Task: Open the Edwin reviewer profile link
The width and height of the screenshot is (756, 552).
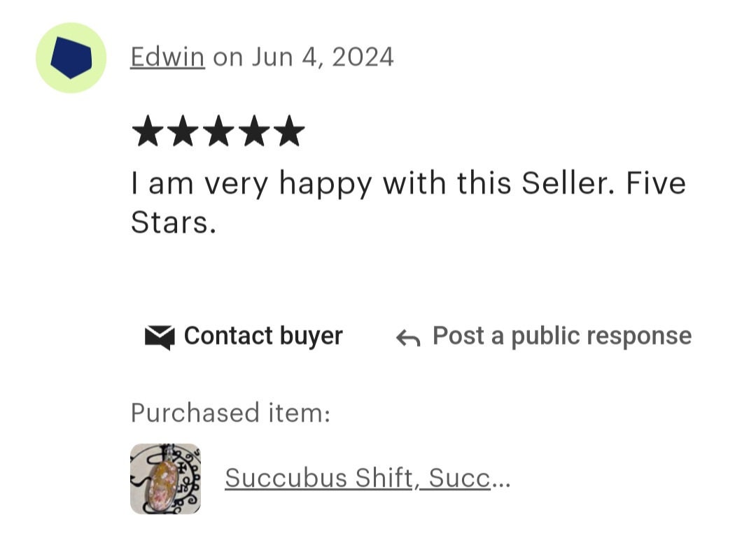Action: [167, 57]
